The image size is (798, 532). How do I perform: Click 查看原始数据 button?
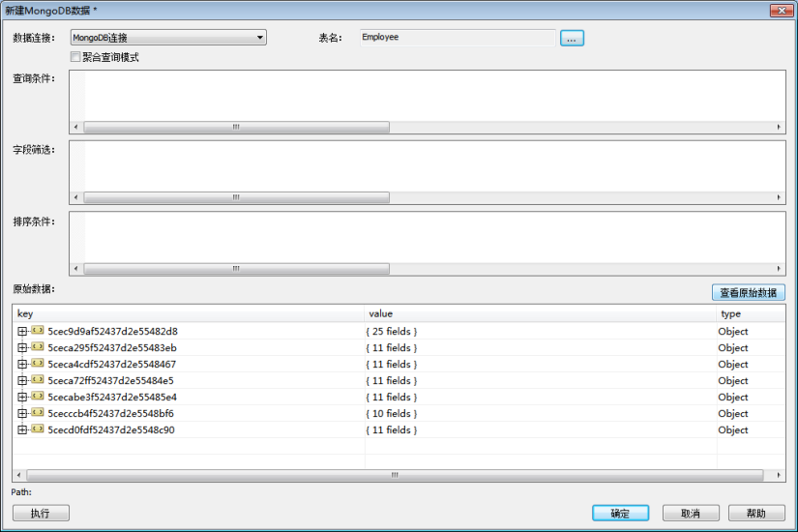tap(747, 292)
